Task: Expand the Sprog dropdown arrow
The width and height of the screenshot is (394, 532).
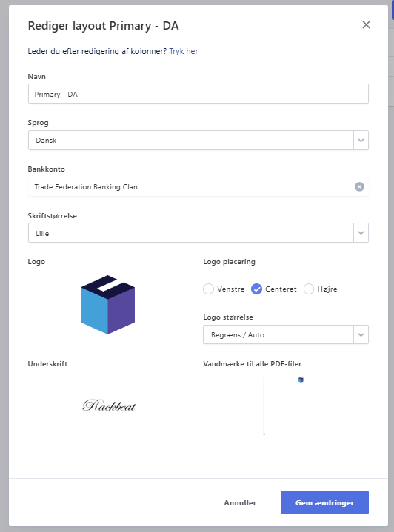Action: pos(361,140)
